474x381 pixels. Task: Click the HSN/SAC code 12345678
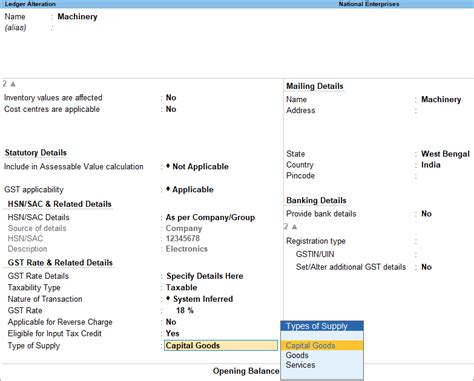pos(183,239)
